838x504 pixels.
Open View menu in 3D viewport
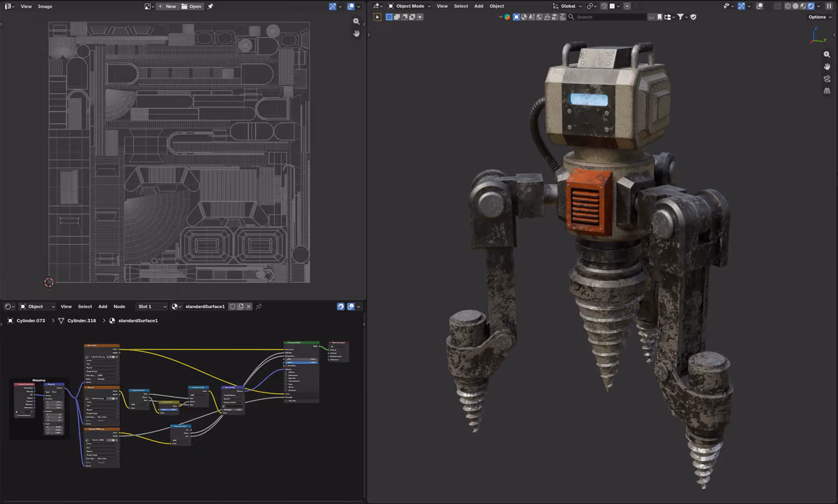[x=442, y=6]
